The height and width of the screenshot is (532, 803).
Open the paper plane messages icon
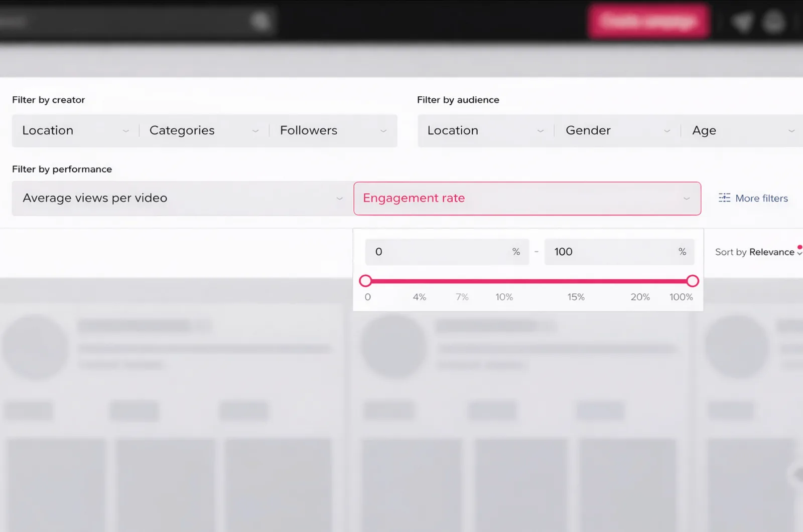(742, 22)
